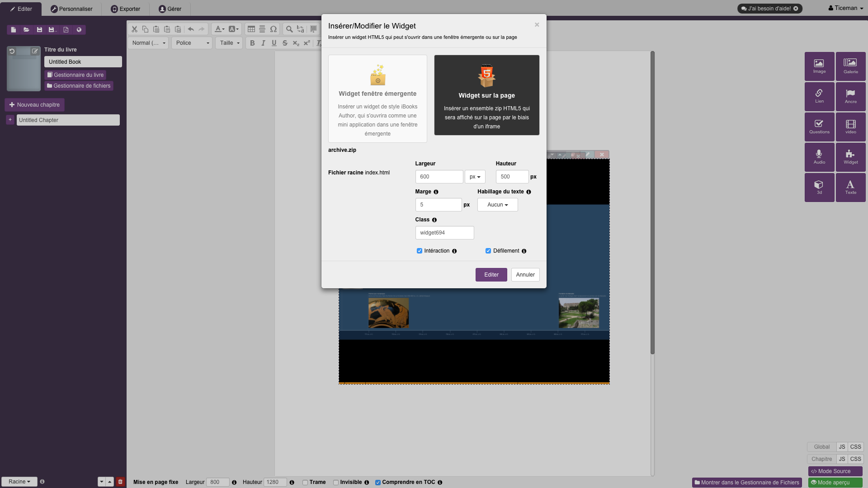Image resolution: width=868 pixels, height=488 pixels.
Task: Select Widget sur la page option
Action: coord(486,95)
